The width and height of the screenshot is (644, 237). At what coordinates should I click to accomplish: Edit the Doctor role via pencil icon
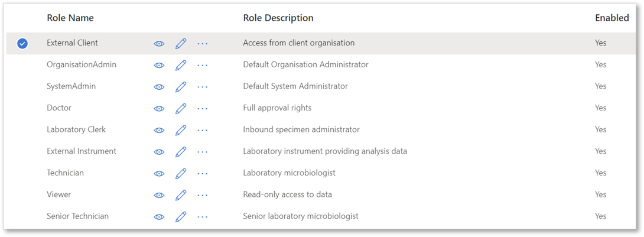click(x=181, y=108)
